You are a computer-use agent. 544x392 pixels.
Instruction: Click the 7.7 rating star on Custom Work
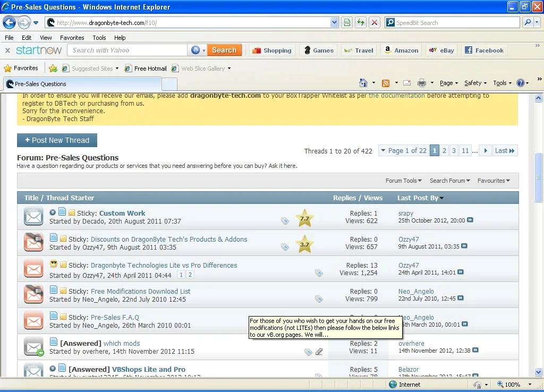tap(304, 218)
